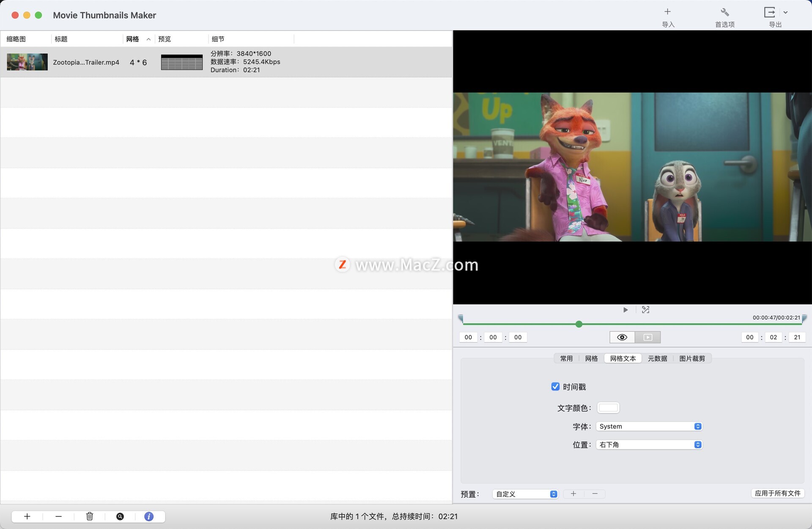Select the end range marker on timeline
The image size is (812, 529).
click(804, 318)
